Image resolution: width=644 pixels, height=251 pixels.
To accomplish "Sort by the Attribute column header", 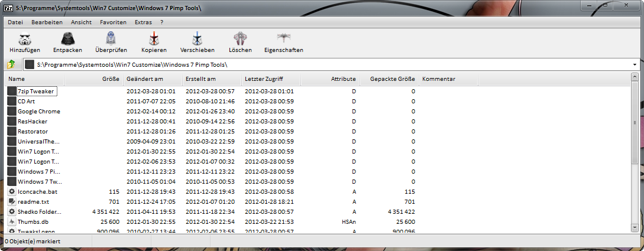I will pos(330,79).
